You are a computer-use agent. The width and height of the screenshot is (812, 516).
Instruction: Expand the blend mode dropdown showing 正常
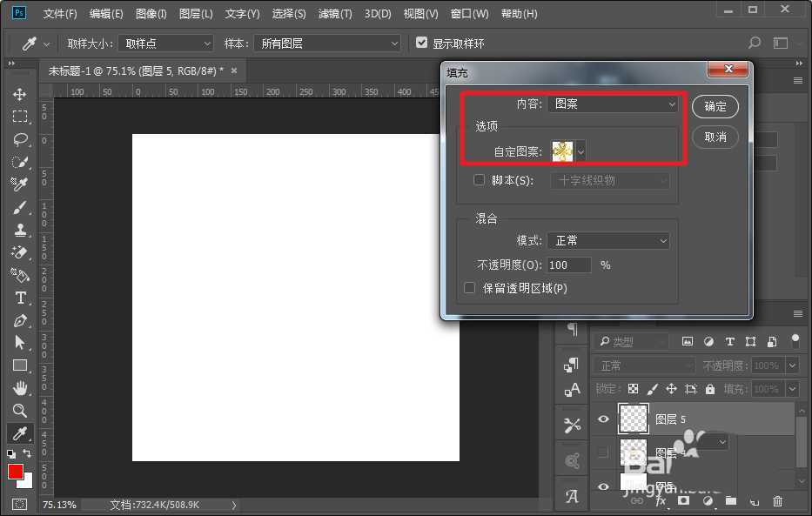point(607,240)
